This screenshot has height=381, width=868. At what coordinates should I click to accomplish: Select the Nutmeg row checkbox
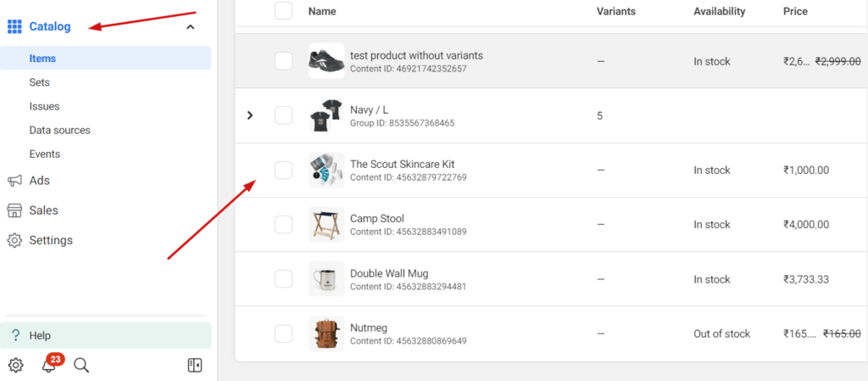pos(284,333)
